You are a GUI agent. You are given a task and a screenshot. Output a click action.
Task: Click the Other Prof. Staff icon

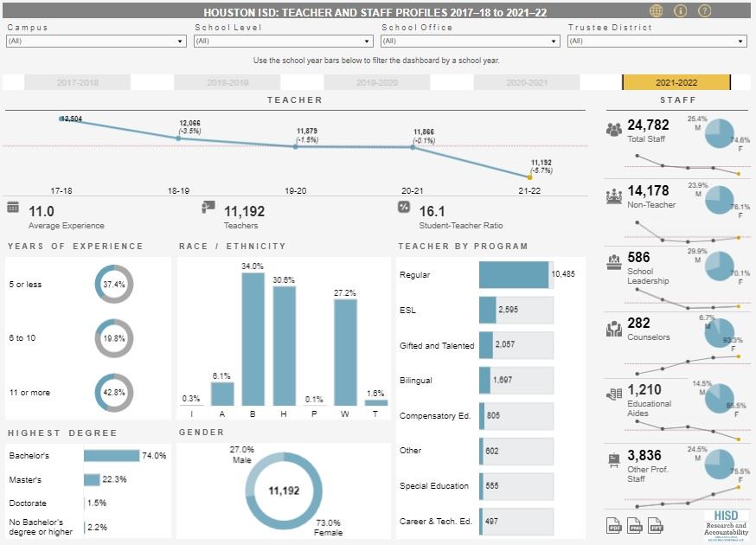pyautogui.click(x=614, y=460)
